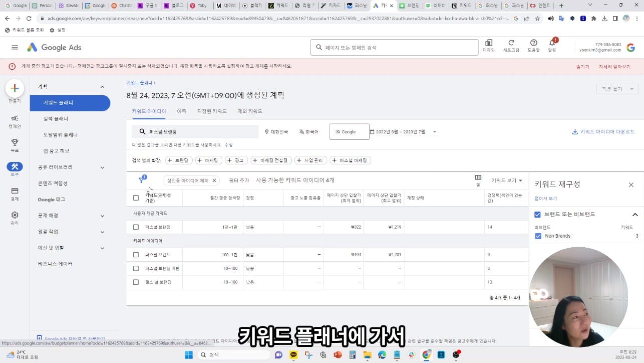Click the 만들기 plus create button
The image size is (644, 363).
[x=15, y=88]
